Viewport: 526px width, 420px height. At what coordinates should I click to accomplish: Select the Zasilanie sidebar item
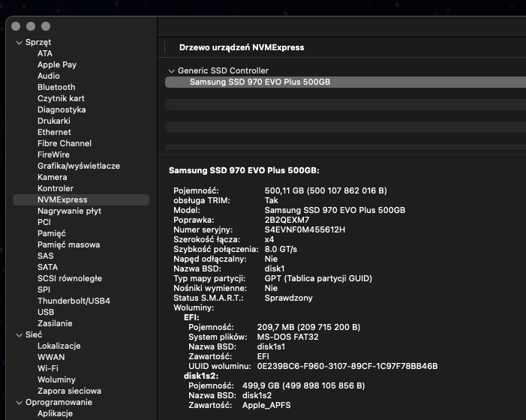pyautogui.click(x=55, y=324)
